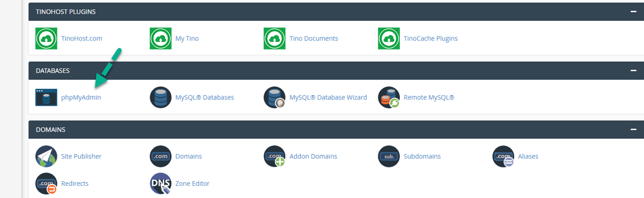Click the Addon Domains icon
Screen dimensions: 644x198
click(x=275, y=156)
